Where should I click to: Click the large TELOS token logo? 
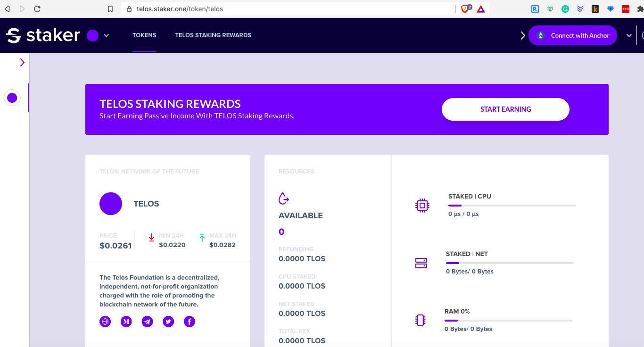point(111,204)
